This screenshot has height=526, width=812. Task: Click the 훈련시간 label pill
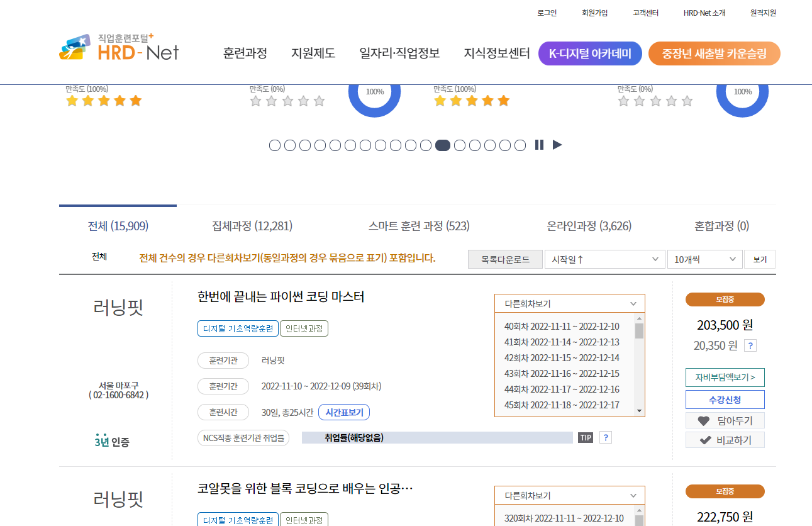pyautogui.click(x=223, y=412)
